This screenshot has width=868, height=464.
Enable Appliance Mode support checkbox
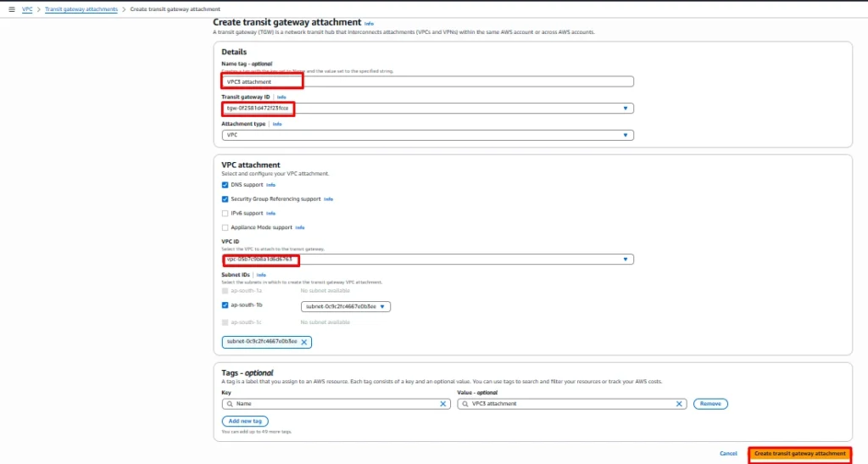[225, 227]
